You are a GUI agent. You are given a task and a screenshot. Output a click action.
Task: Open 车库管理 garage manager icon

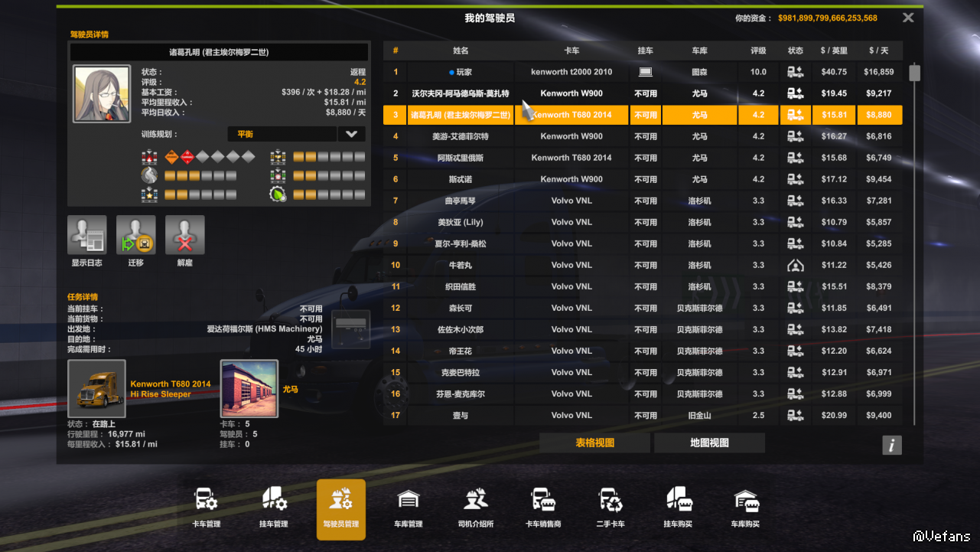(409, 509)
